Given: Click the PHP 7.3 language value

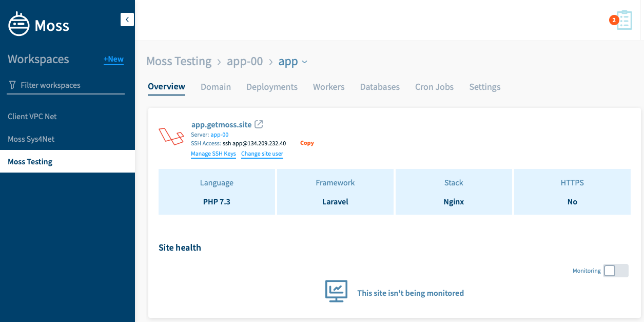Looking at the screenshot, I should coord(217,202).
